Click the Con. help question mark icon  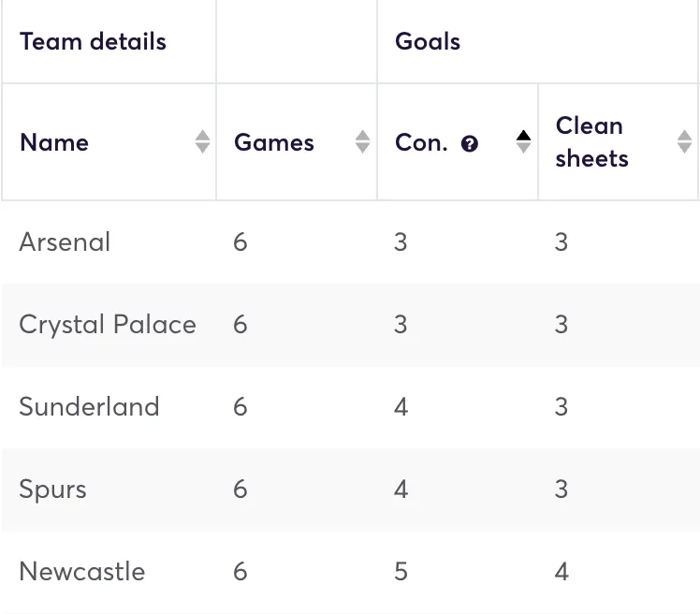coord(470,143)
